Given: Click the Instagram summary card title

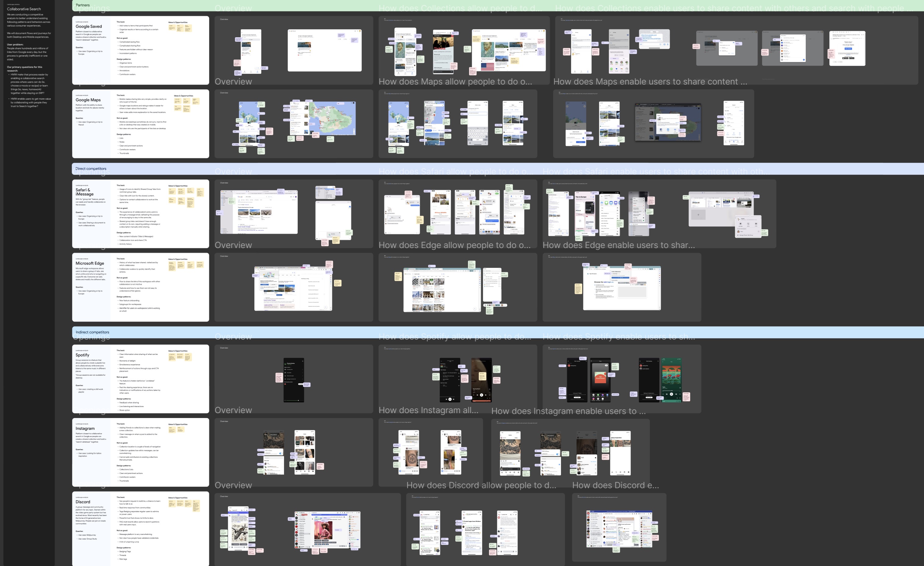Looking at the screenshot, I should tap(85, 428).
